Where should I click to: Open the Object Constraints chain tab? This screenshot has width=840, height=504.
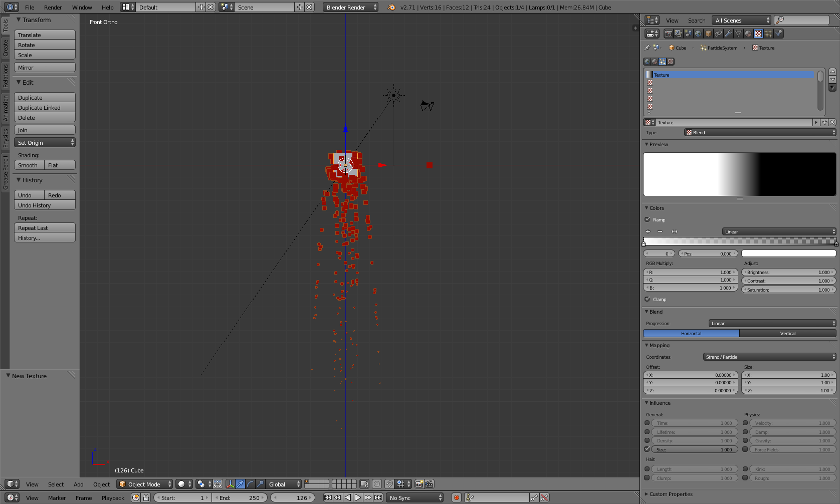(x=718, y=34)
